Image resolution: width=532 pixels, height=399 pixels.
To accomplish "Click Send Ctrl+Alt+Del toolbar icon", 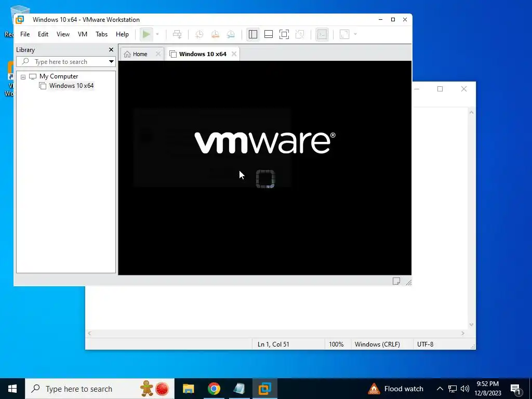I will click(177, 34).
